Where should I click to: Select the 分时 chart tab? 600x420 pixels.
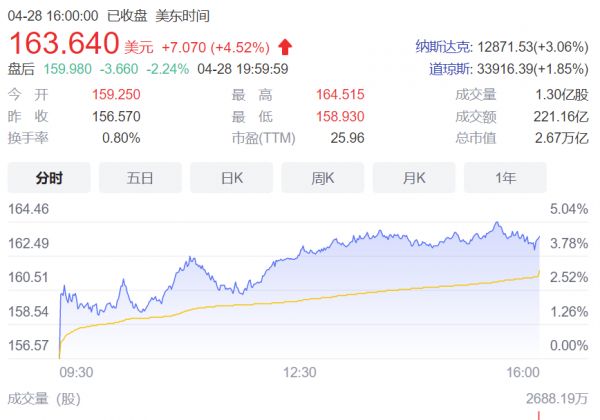(x=49, y=178)
